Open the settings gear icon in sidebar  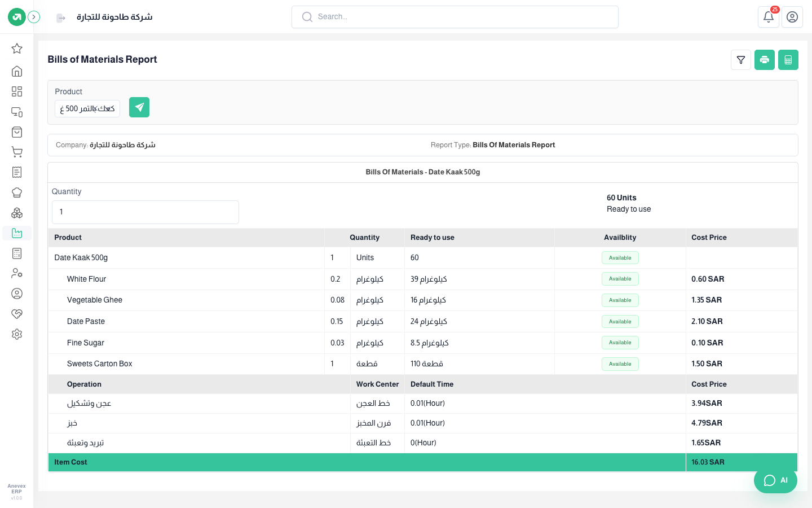[x=17, y=334]
